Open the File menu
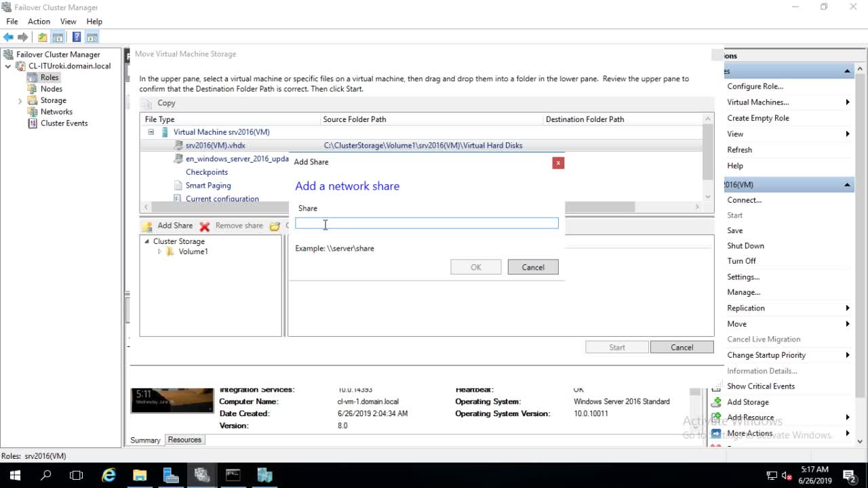Image resolution: width=868 pixels, height=488 pixels. tap(12, 22)
